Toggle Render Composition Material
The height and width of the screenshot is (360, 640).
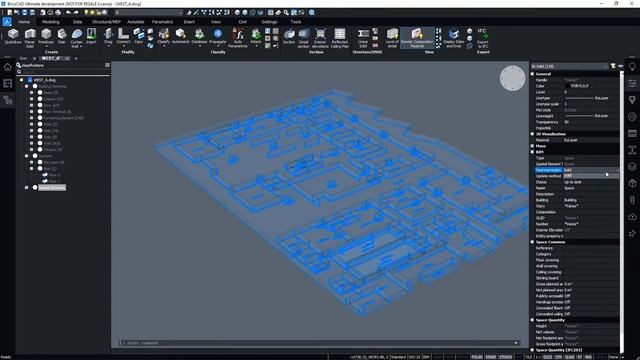tap(417, 38)
